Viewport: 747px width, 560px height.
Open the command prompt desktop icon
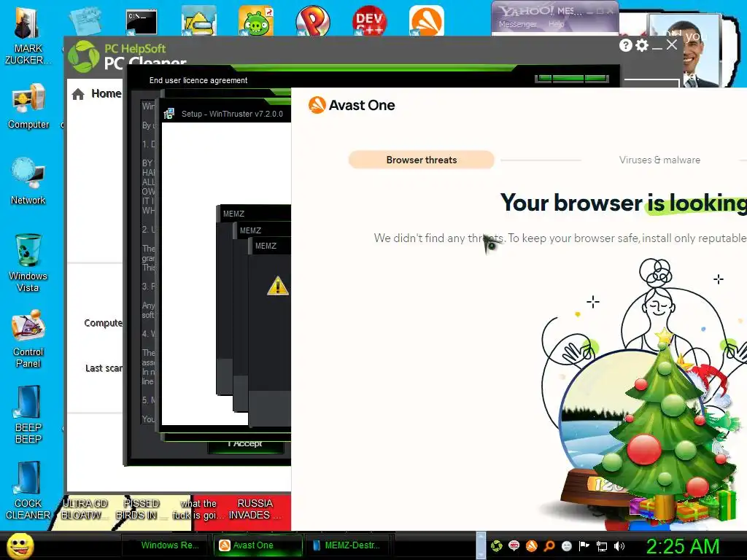click(x=142, y=22)
